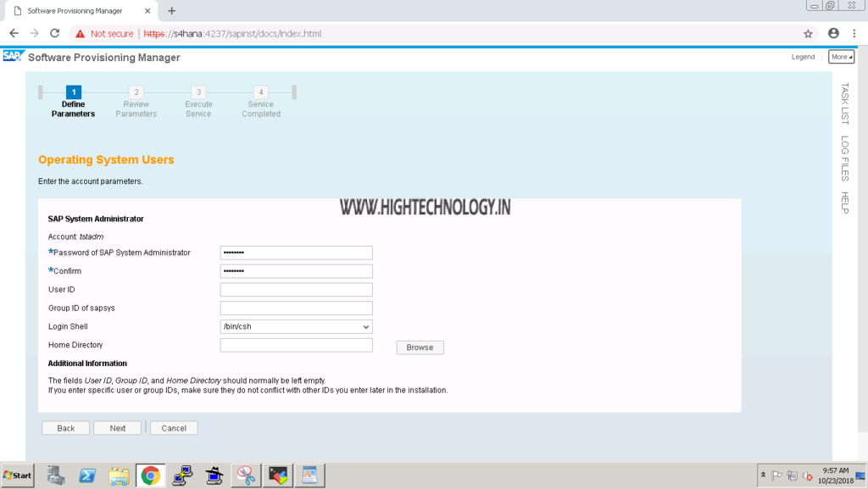Click the Legend link
Screen dimensions: 868x489
click(x=803, y=57)
